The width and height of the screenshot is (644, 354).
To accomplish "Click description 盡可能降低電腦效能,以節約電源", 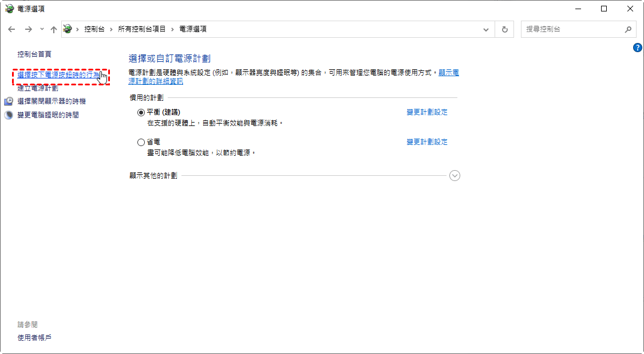I will [x=202, y=153].
